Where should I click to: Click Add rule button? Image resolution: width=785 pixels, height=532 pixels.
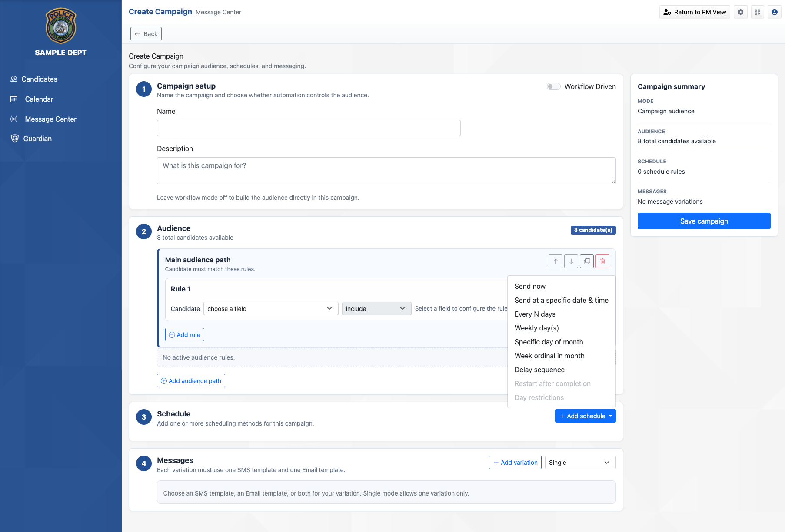coord(185,335)
